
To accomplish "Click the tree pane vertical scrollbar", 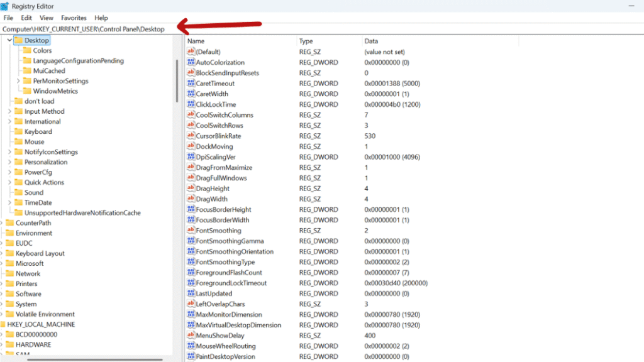I will point(177,80).
